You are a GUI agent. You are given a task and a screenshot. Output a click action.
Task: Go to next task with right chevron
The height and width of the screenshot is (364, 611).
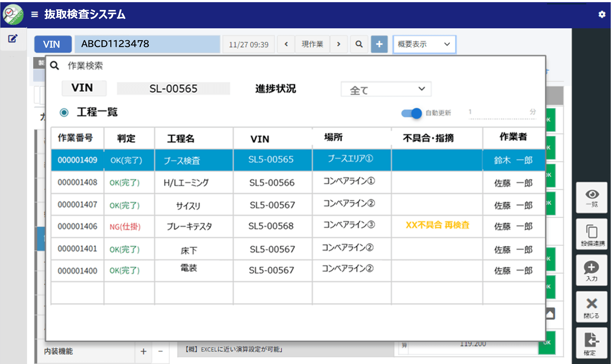click(339, 44)
